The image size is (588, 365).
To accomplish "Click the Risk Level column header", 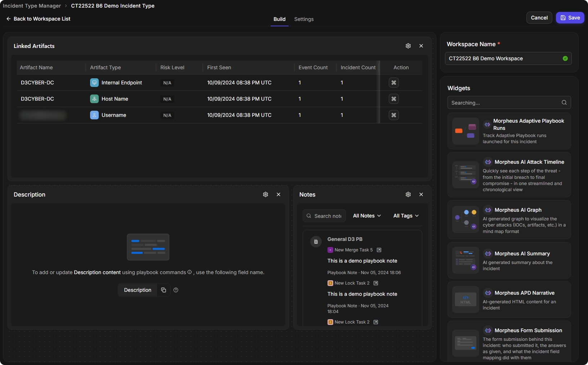I will tap(172, 67).
